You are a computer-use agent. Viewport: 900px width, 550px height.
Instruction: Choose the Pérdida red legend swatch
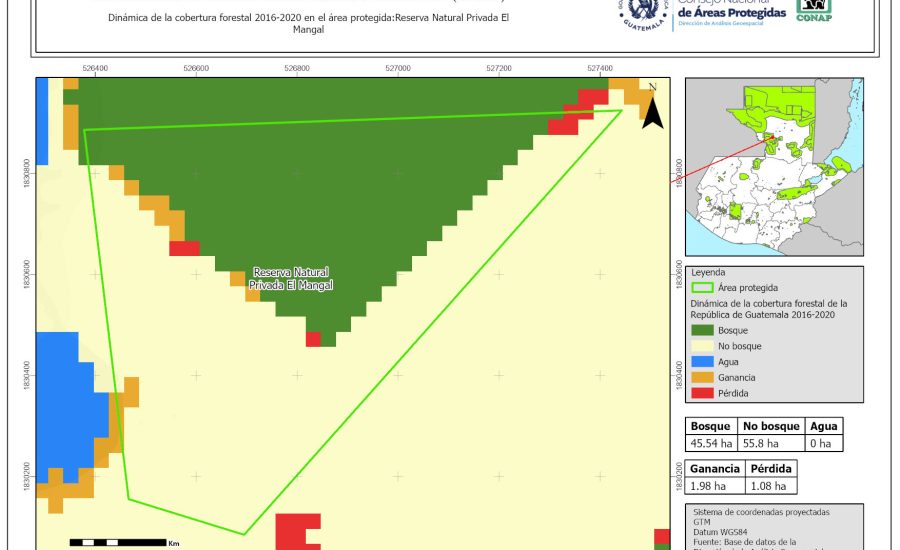click(x=701, y=393)
